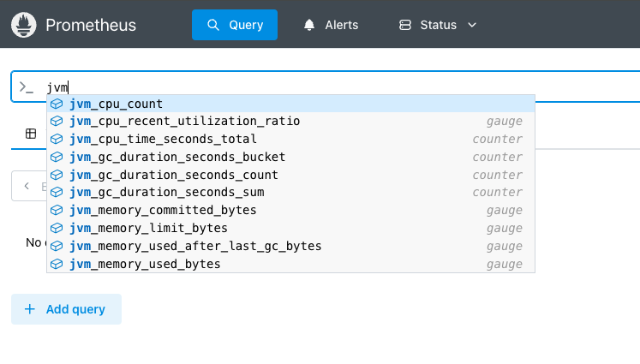Click counter type label for jvm_gc_duration_seconds_sum

[x=498, y=192]
